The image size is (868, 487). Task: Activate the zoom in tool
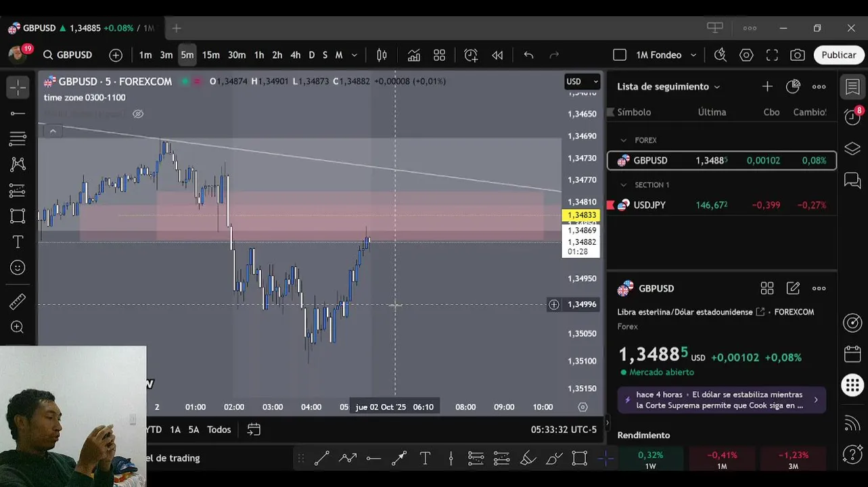[18, 327]
